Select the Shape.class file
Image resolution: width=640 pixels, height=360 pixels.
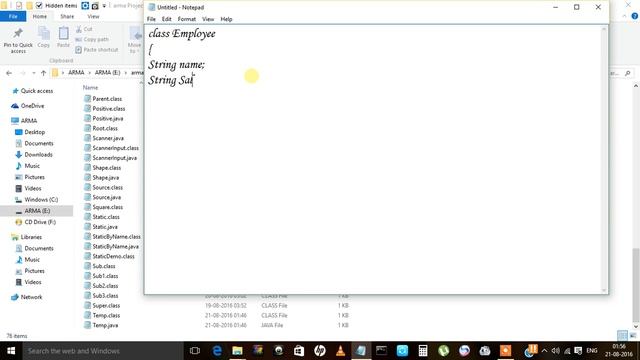(x=107, y=168)
